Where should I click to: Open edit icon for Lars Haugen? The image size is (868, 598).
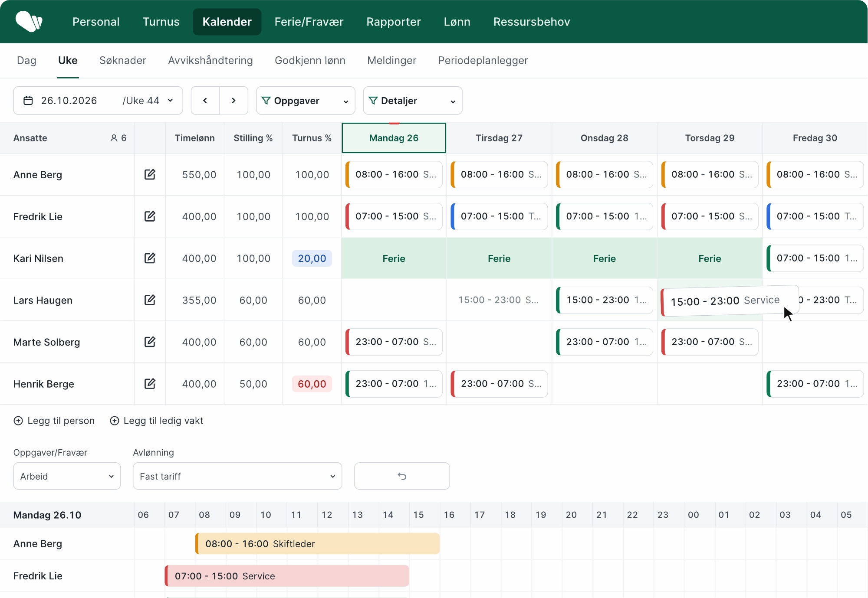coord(150,300)
